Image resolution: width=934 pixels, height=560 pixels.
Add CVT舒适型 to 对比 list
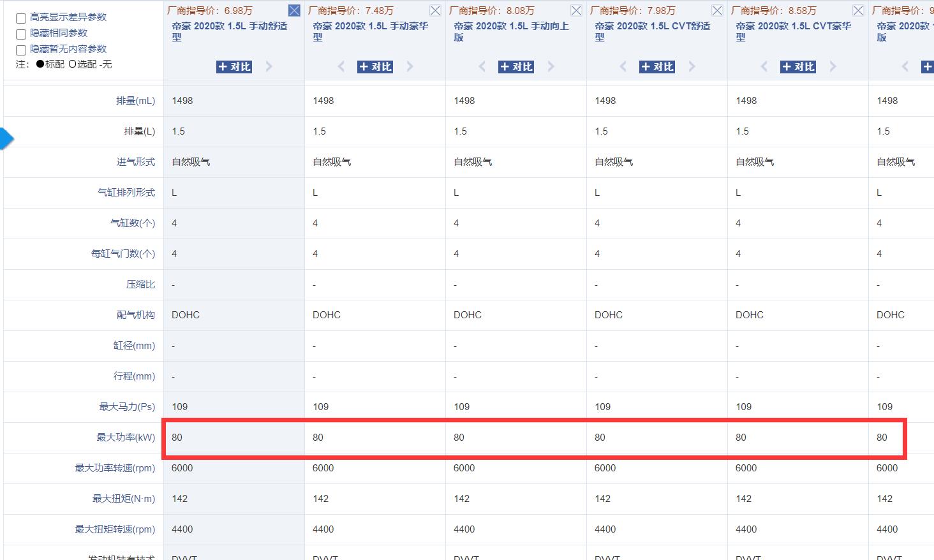657,66
